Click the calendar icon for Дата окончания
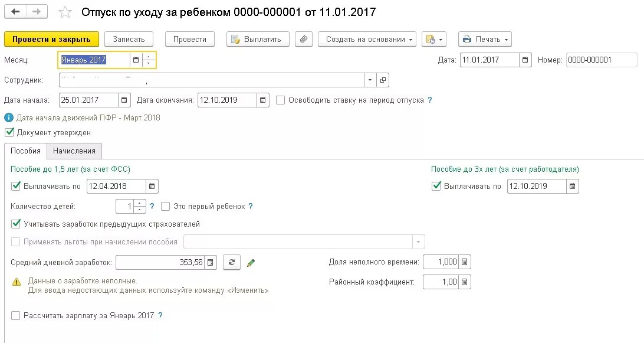The height and width of the screenshot is (343, 644). pyautogui.click(x=262, y=100)
